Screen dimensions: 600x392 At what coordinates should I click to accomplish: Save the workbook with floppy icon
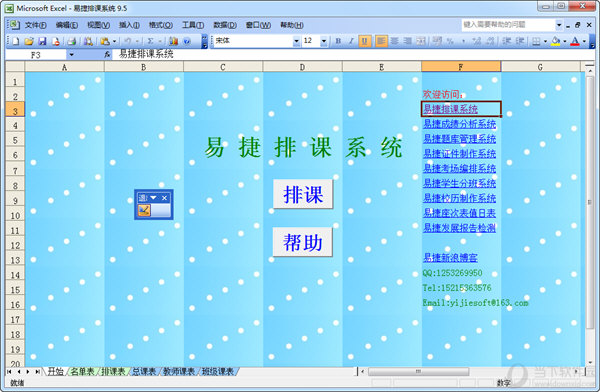click(x=42, y=41)
